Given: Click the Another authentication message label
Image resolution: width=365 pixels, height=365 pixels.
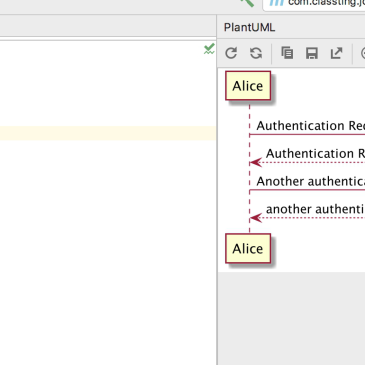Looking at the screenshot, I should pyautogui.click(x=310, y=181).
